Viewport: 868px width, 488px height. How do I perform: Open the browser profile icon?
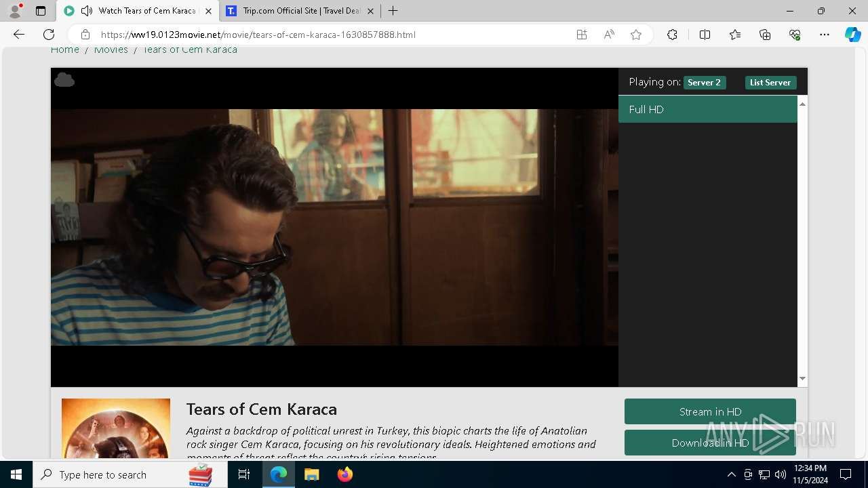(x=15, y=11)
